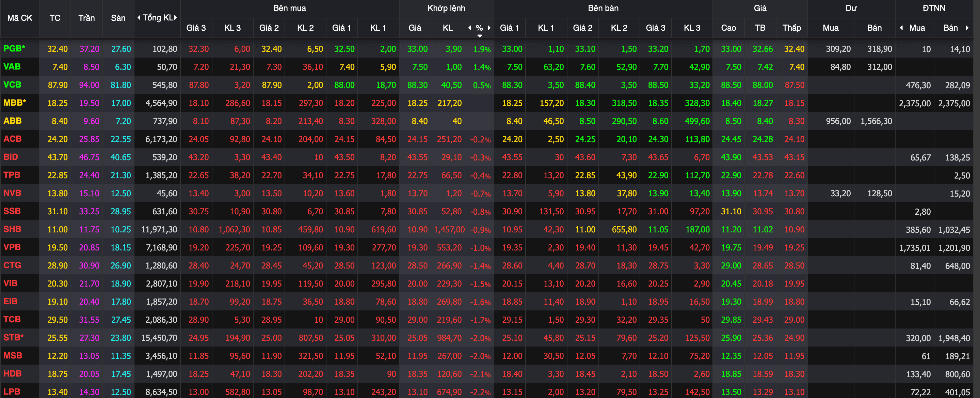
Task: Open the VCB ticker symbol
Action: click(12, 85)
